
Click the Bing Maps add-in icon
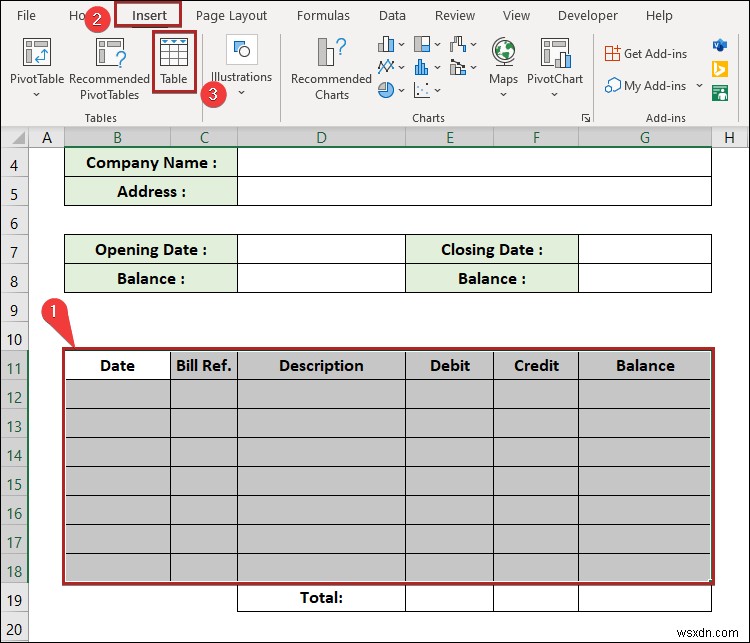tap(720, 69)
